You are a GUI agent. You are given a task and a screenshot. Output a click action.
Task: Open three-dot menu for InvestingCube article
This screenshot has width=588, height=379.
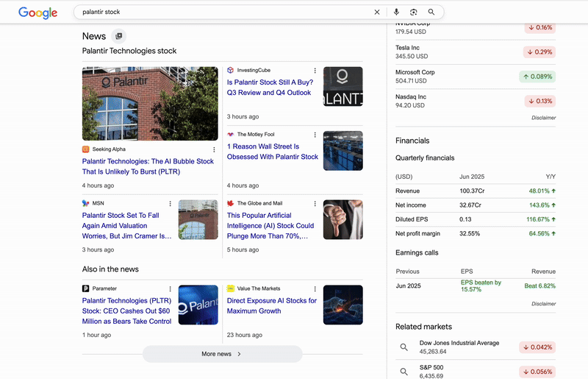coord(315,70)
